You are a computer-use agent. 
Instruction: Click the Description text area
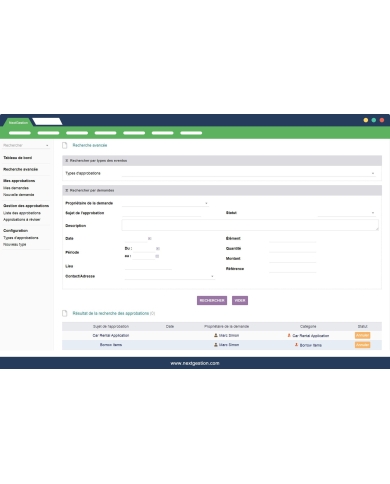[x=250, y=225]
